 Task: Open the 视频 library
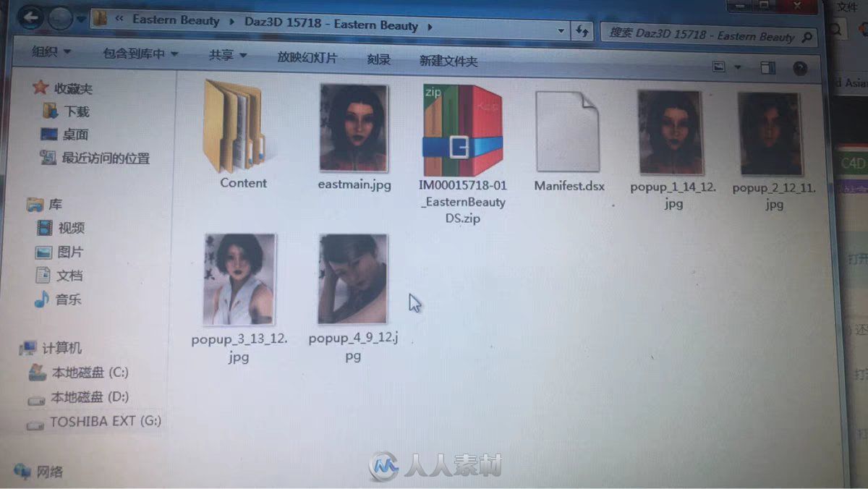(71, 228)
